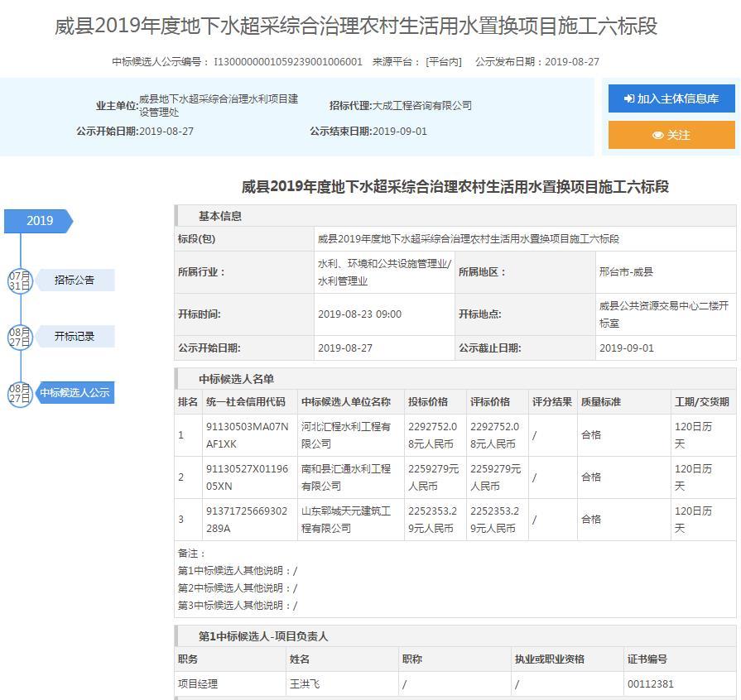Viewport: 741px width, 700px height.
Task: Click the 基本信息 section header
Action: [x=220, y=216]
